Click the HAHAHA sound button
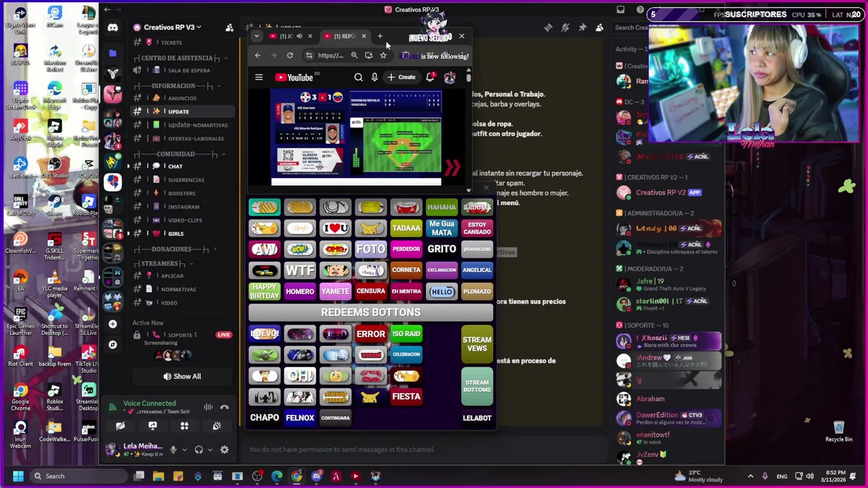Viewport: 868px width, 488px height. 441,207
